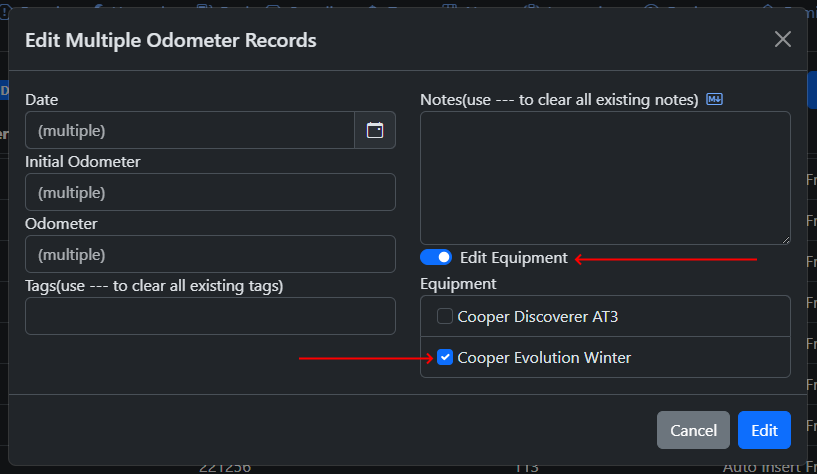Viewport: 817px width, 474px height.
Task: Uncheck the Cooper Evolution Winter checkbox
Action: 445,357
